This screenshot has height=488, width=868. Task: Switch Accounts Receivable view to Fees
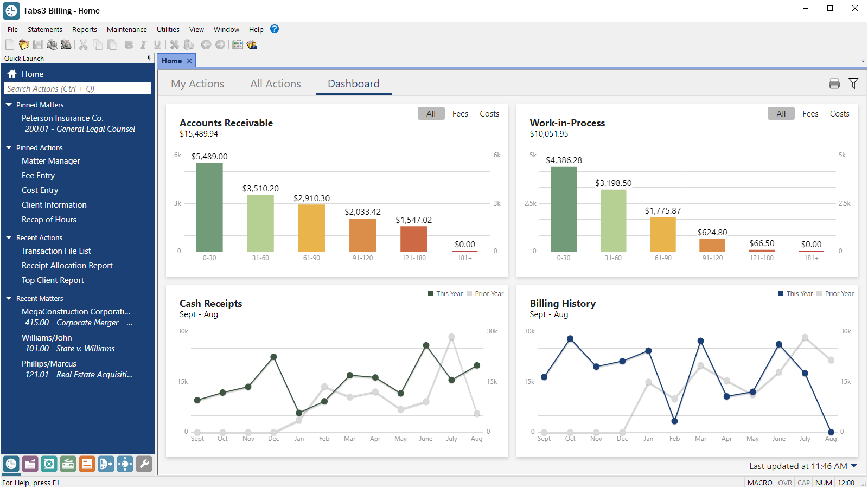[x=460, y=113]
